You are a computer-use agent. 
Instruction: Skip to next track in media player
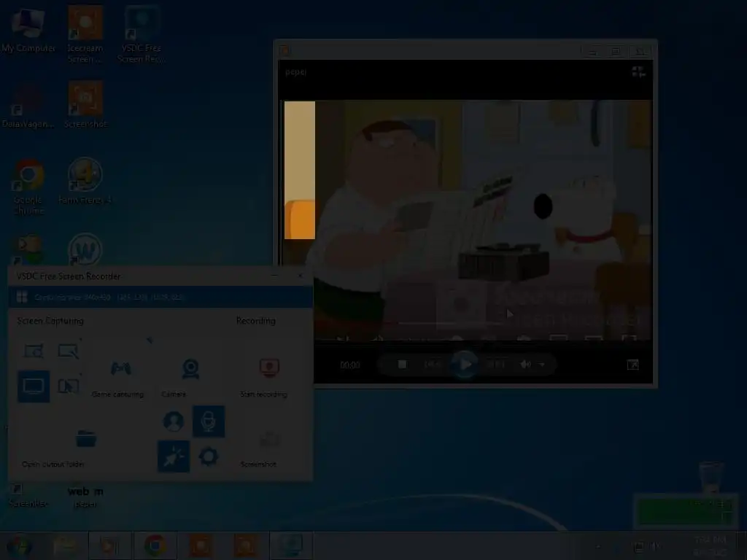tap(496, 365)
